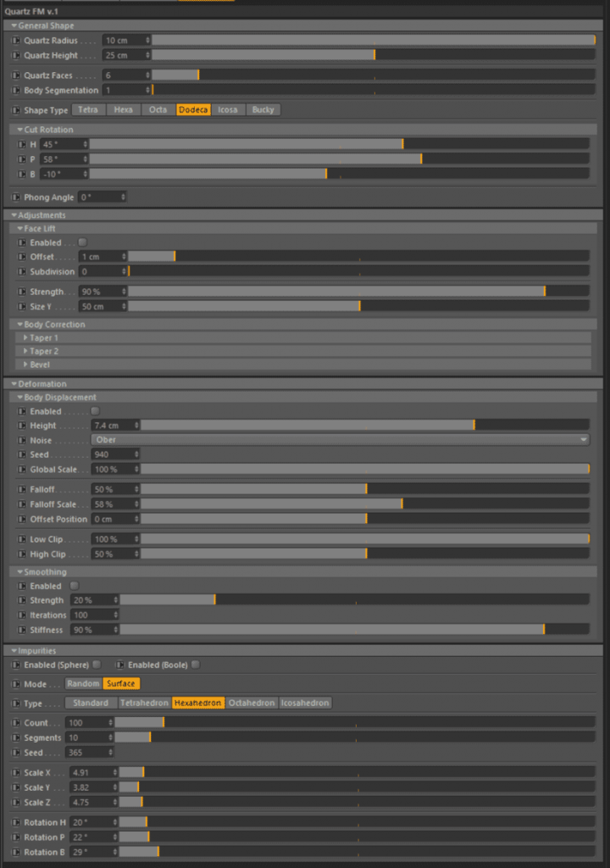Choose Octahedron impurity type
The width and height of the screenshot is (610, 868).
click(252, 703)
